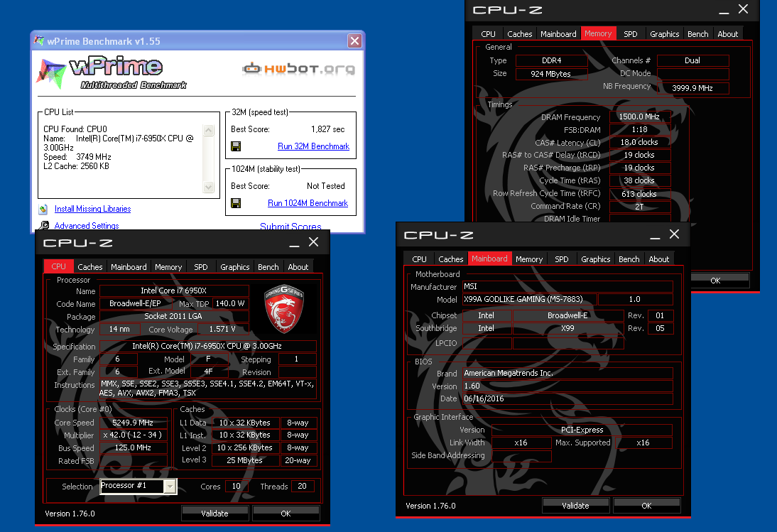Click the Core Voltage value 1.571 V

coord(222,329)
